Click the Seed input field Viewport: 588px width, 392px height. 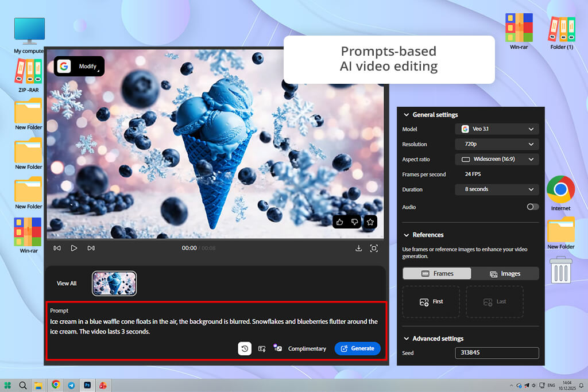pos(497,352)
